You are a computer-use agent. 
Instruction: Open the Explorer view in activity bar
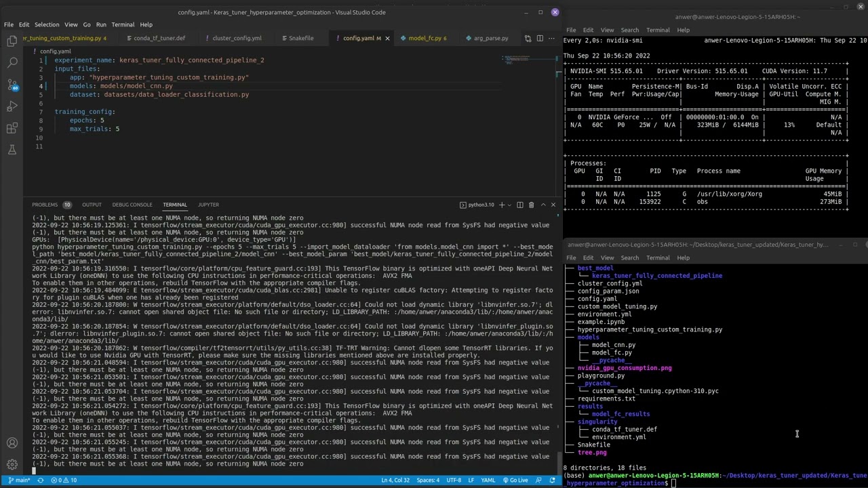tap(12, 41)
